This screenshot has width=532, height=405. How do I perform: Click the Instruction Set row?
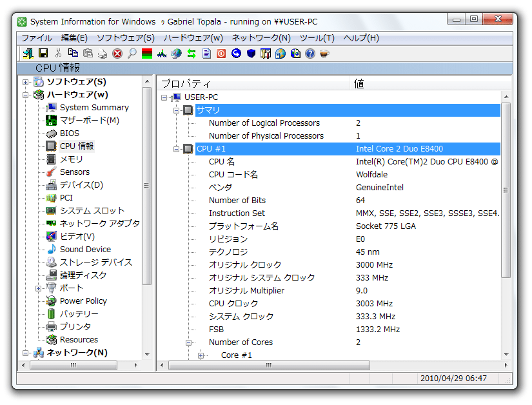[348, 213]
